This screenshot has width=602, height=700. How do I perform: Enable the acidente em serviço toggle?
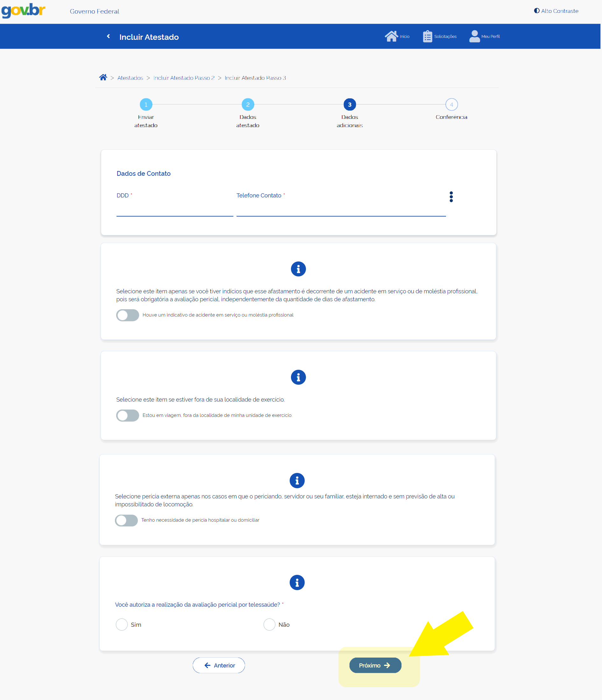(127, 315)
